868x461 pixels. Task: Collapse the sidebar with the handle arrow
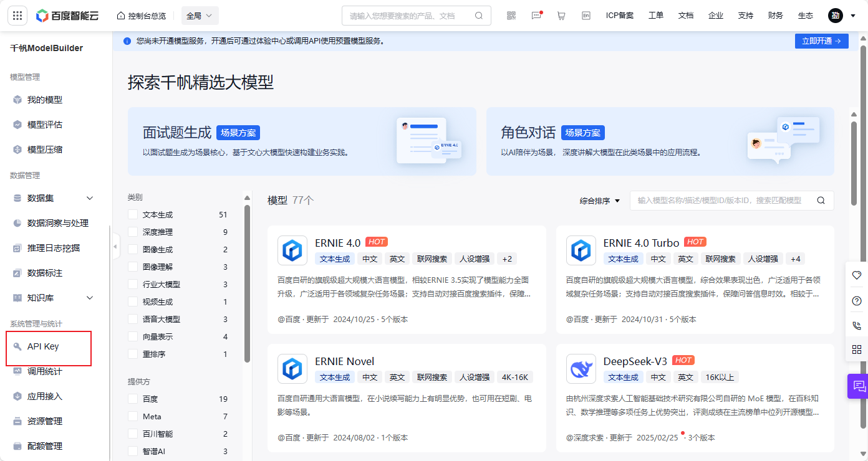click(115, 247)
